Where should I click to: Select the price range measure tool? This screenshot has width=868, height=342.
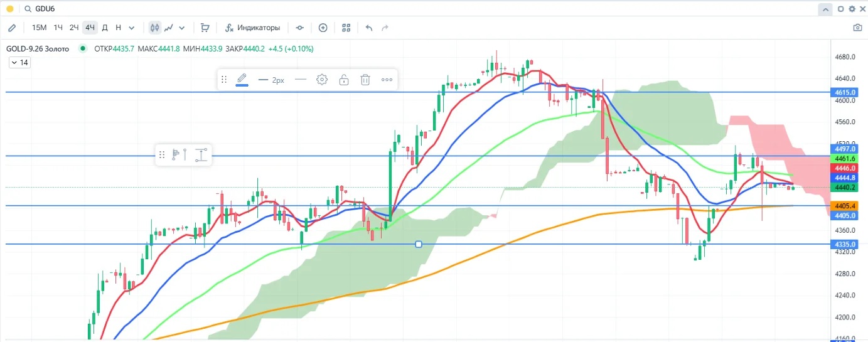[x=201, y=154]
